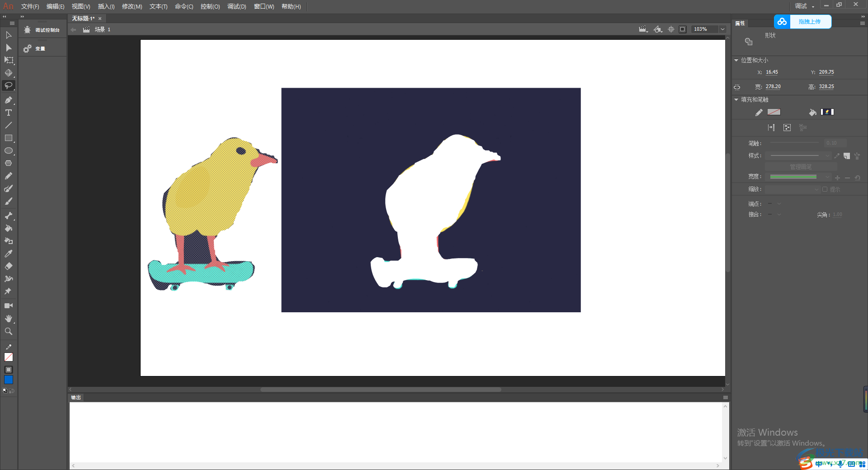Viewport: 868px width, 470px height.
Task: Open the stage zoom percentage dropdown
Action: [x=722, y=29]
